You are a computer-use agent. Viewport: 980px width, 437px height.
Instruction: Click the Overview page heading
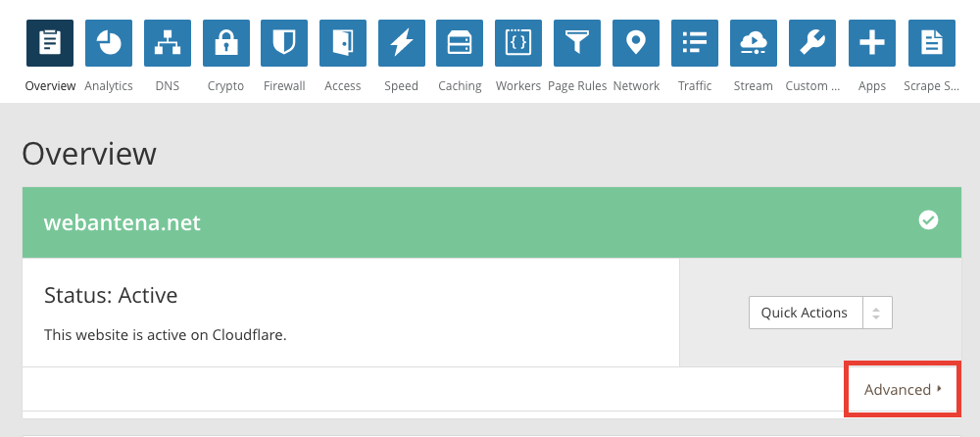89,154
